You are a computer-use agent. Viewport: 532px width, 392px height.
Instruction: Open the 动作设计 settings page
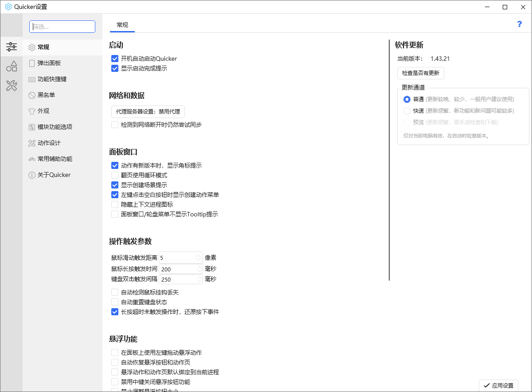tap(63, 143)
